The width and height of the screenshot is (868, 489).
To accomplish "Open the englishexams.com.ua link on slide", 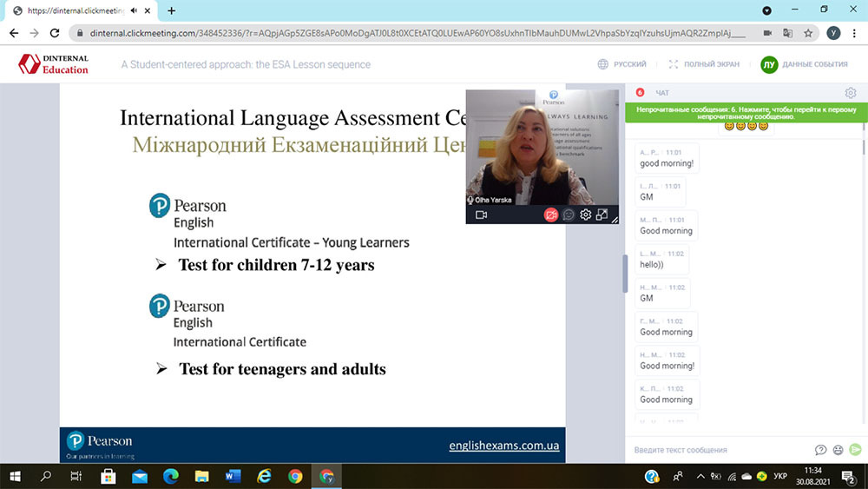I will [x=503, y=446].
